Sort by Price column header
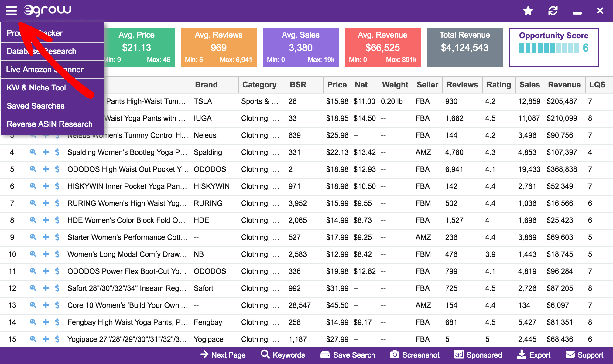Screen dimensions: 613x364 [x=337, y=85]
